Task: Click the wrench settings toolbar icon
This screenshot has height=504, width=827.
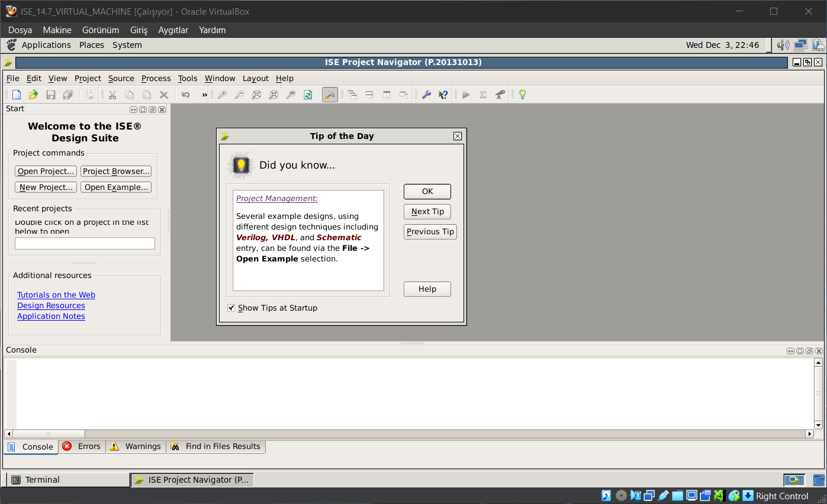Action: click(x=426, y=95)
